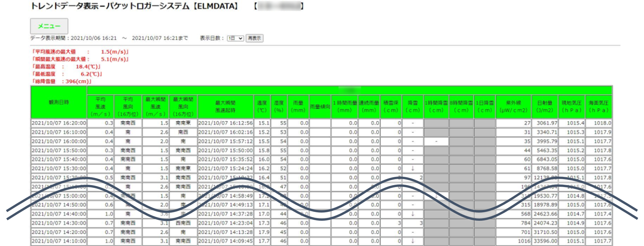
Task: Select timestamp cell 2021/10/07 16:20:00
Action: point(59,123)
